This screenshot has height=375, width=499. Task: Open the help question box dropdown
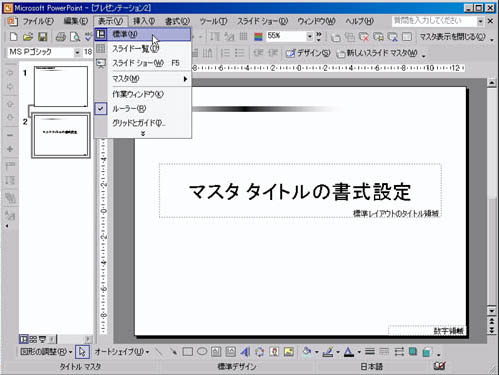click(x=480, y=21)
